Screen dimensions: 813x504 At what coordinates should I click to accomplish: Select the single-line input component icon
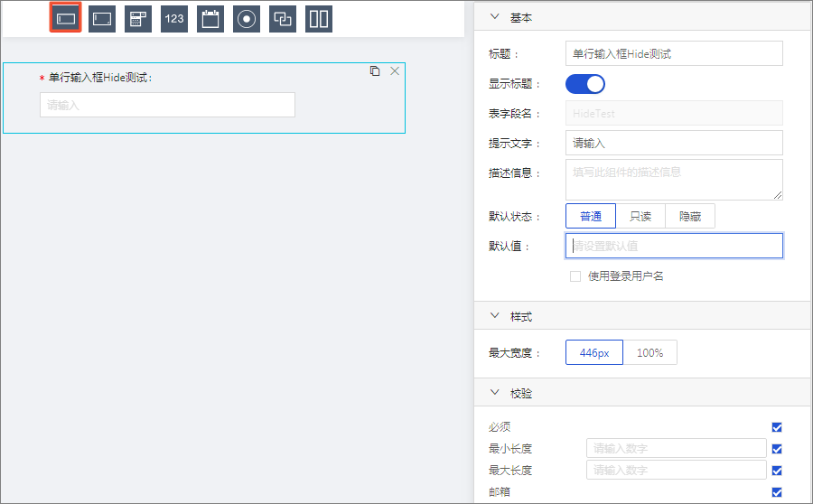66,19
